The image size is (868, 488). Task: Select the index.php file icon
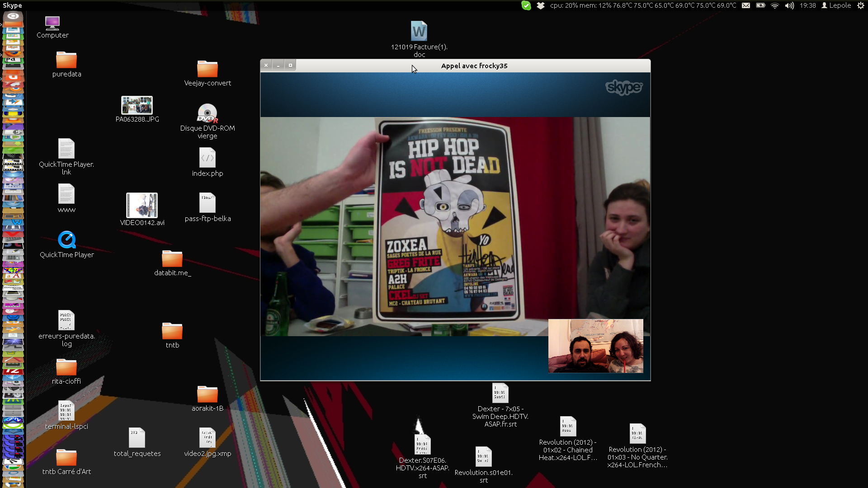207,158
